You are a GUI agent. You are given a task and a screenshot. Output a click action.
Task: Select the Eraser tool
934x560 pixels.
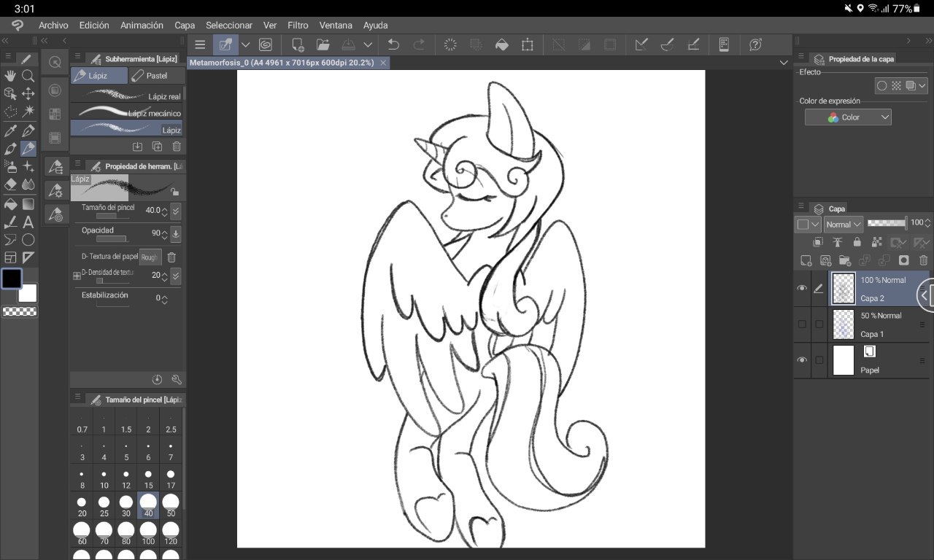(10, 185)
